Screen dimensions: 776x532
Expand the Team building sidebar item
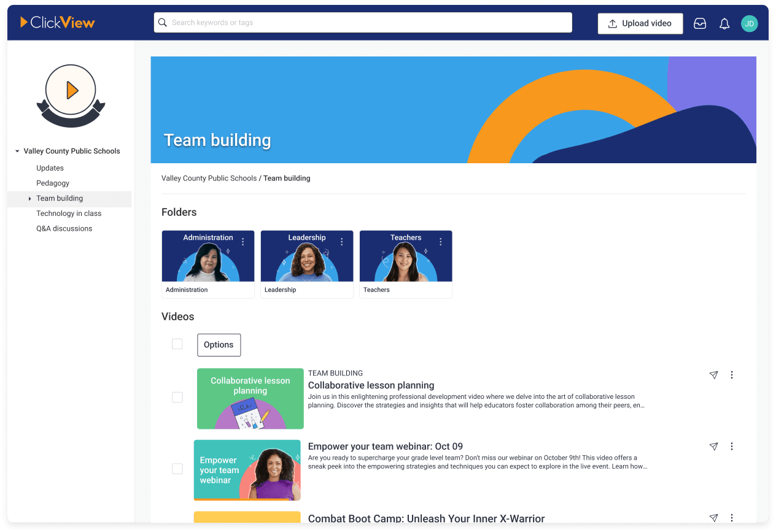(29, 198)
